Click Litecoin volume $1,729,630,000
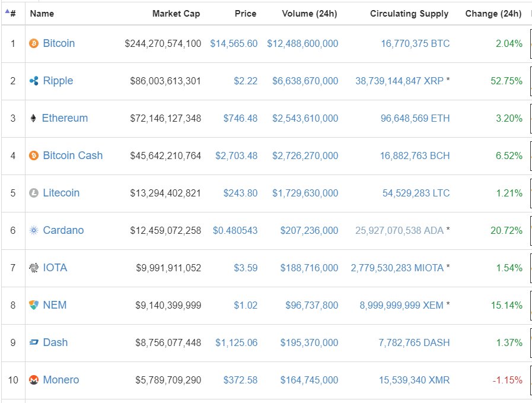The height and width of the screenshot is (403, 532). pyautogui.click(x=305, y=193)
